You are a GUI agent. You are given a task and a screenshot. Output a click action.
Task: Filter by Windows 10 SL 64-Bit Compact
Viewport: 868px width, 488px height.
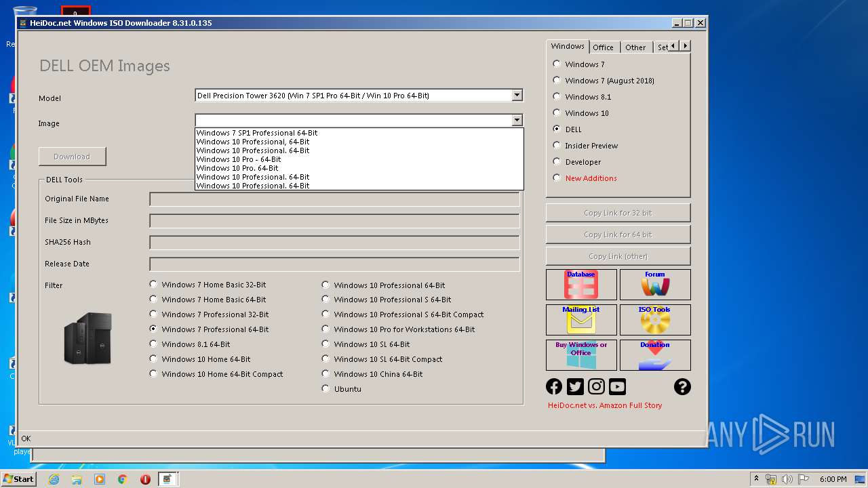[x=325, y=359]
